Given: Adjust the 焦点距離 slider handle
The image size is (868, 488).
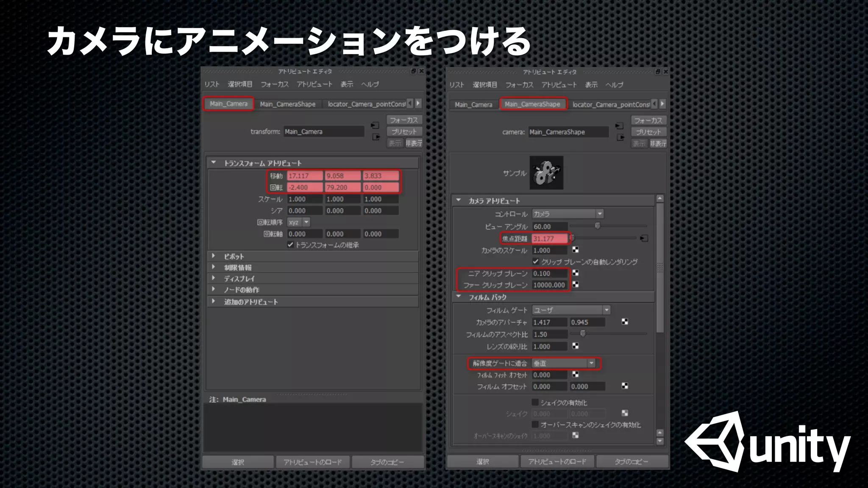Looking at the screenshot, I should tap(572, 238).
